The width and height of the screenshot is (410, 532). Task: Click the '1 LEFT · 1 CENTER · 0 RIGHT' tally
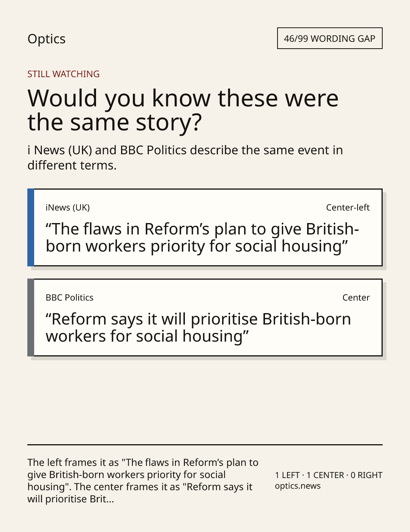tap(329, 475)
